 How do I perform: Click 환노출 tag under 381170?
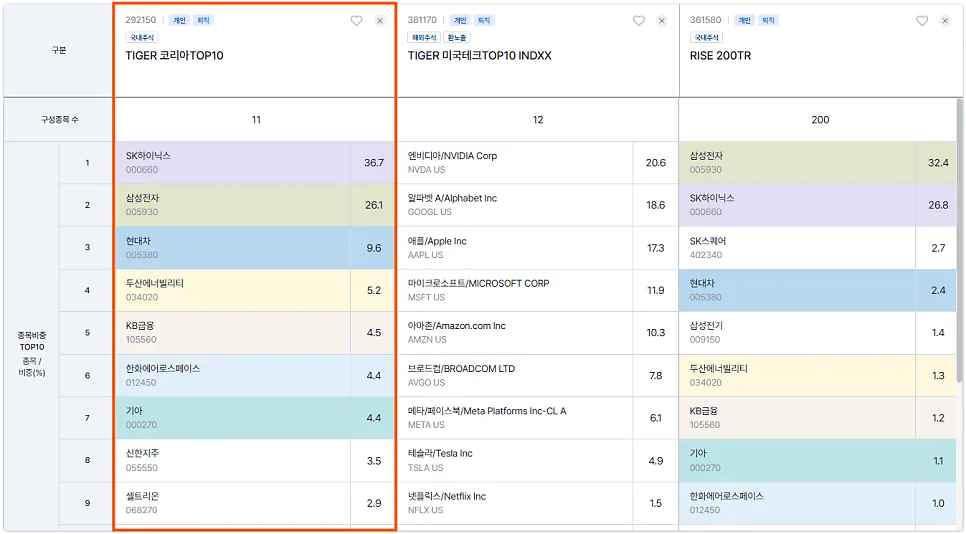tap(457, 38)
